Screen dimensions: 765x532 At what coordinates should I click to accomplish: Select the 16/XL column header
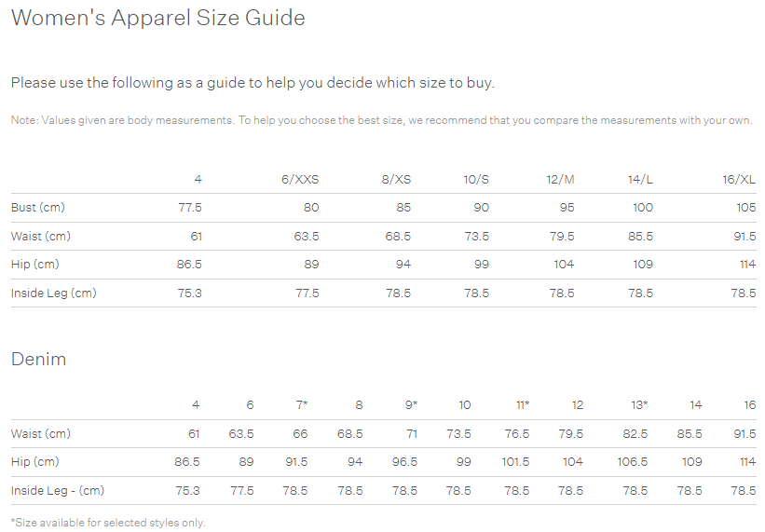click(739, 180)
